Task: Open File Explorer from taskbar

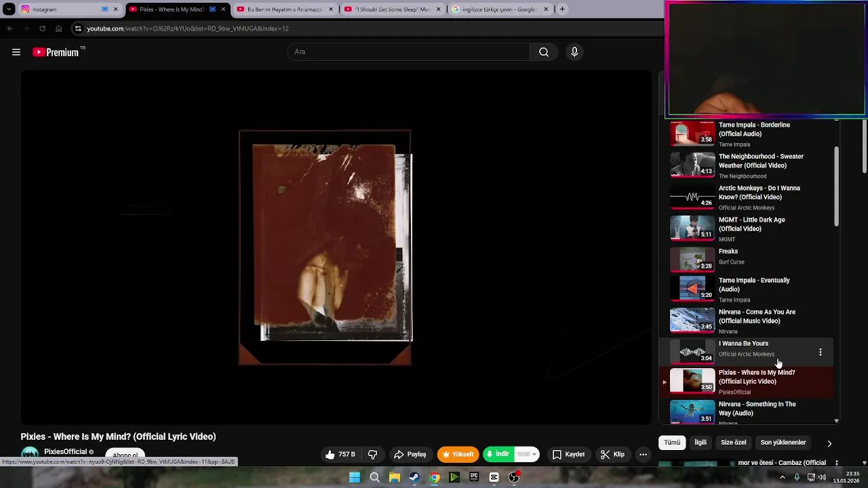Action: 394,477
